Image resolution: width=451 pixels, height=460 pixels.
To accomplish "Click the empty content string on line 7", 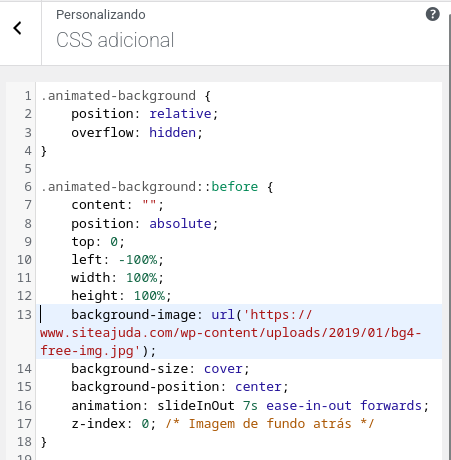I will click(x=149, y=204).
